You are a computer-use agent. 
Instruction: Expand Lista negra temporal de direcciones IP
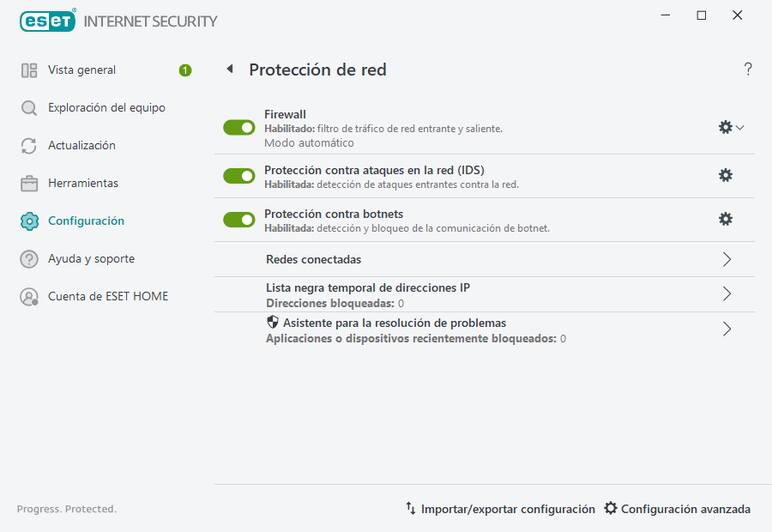click(727, 293)
